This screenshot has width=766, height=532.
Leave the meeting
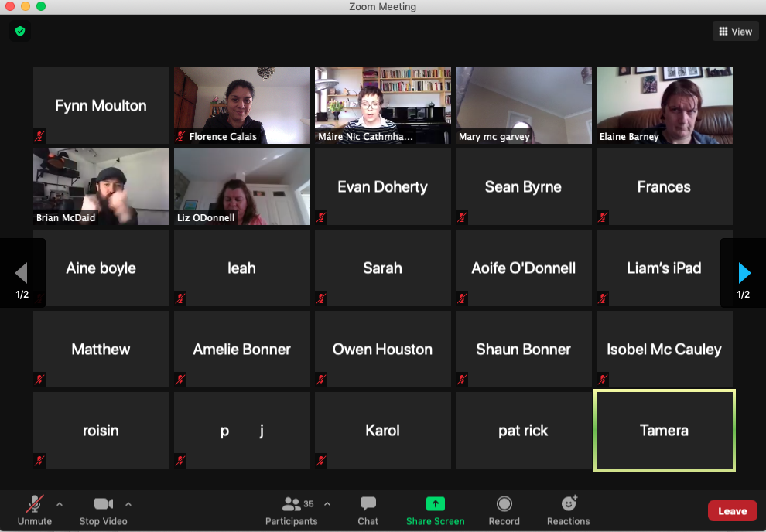[x=732, y=511]
